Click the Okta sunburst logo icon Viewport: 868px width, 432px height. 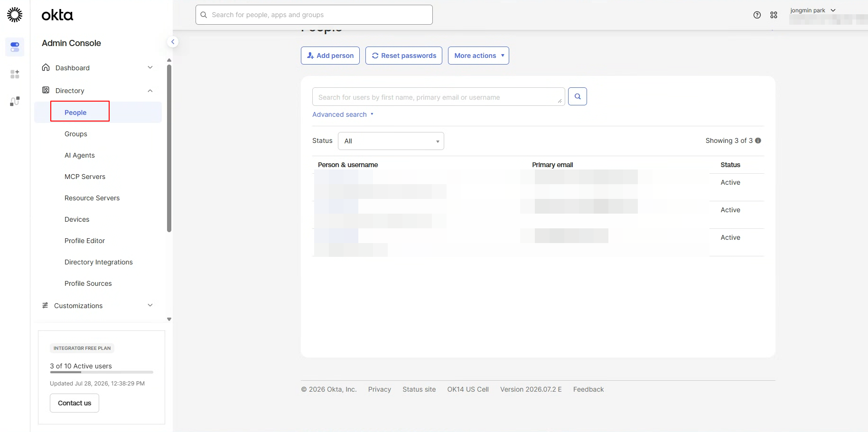15,15
